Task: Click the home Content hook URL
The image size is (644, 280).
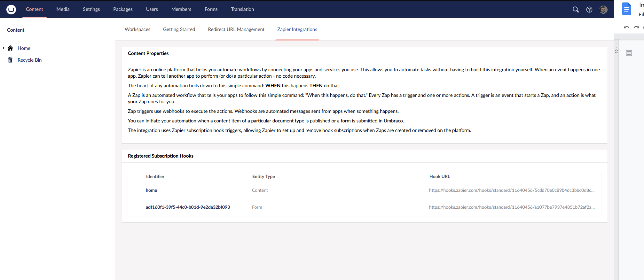Action: pyautogui.click(x=512, y=191)
